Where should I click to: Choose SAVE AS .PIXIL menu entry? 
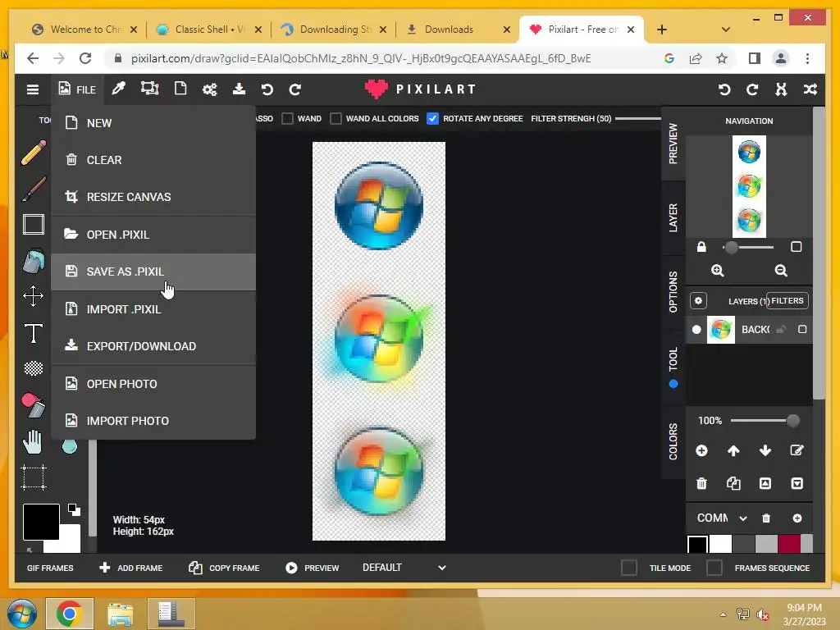[153, 272]
